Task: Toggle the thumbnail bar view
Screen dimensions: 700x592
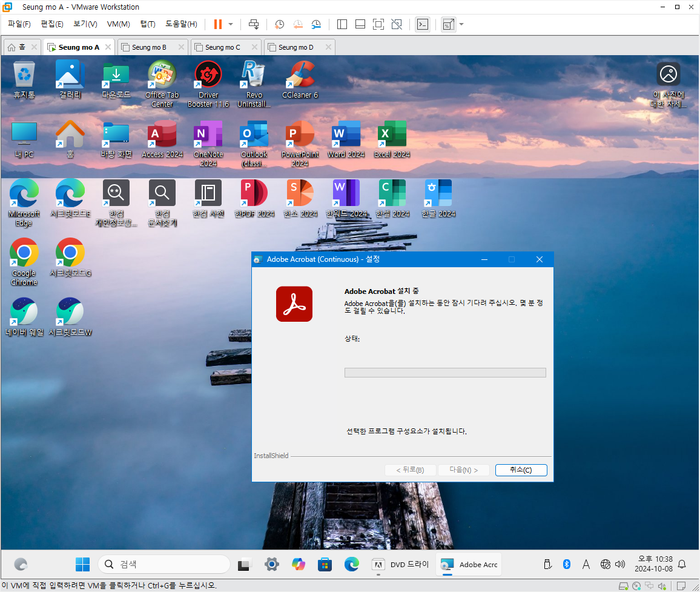Action: coord(360,24)
